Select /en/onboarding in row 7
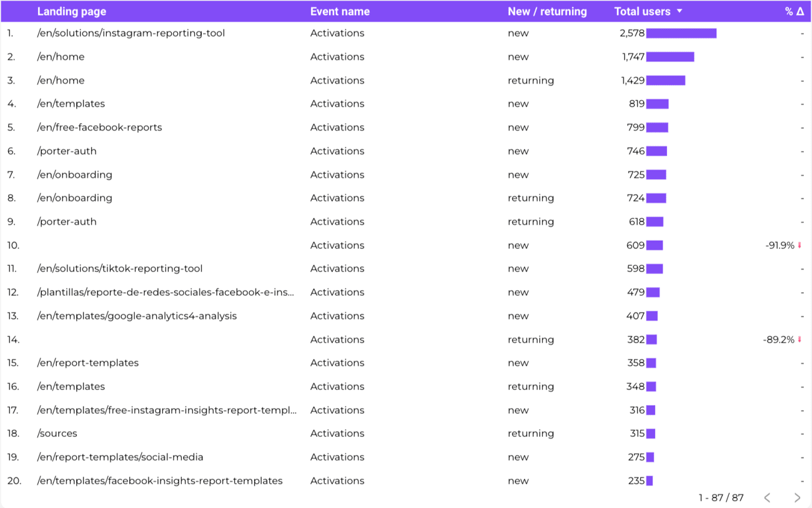The height and width of the screenshot is (508, 812). (75, 175)
